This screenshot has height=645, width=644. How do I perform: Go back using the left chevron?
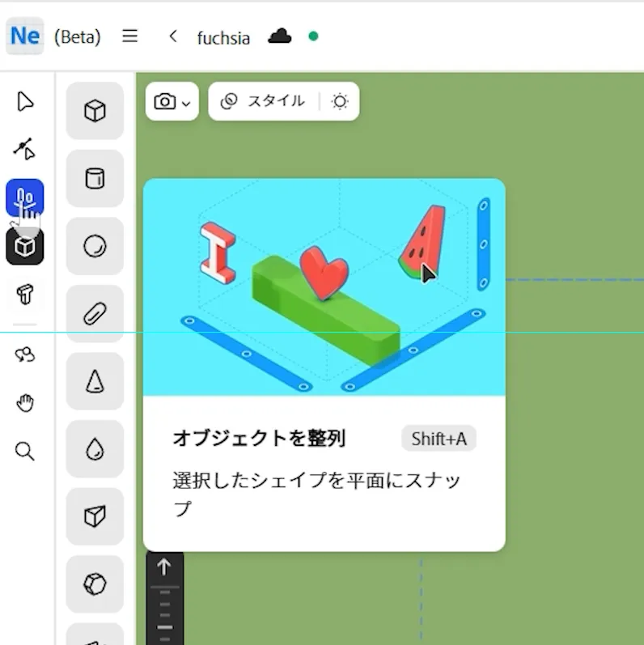pos(173,36)
